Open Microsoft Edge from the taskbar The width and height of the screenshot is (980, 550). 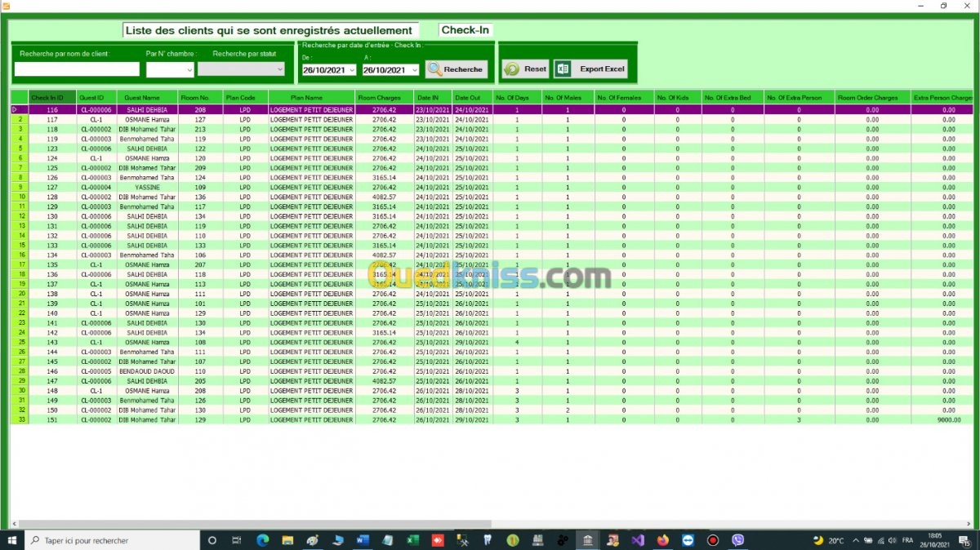(263, 540)
